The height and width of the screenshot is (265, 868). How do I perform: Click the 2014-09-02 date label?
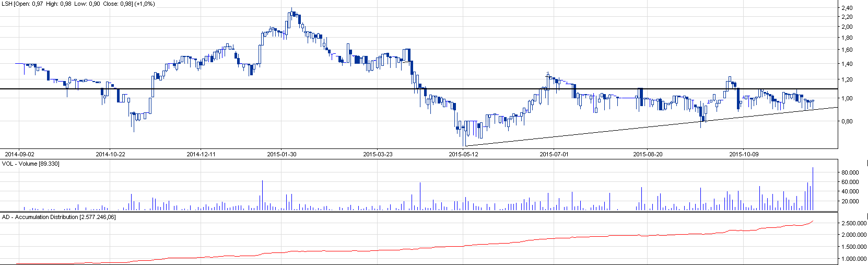19,154
